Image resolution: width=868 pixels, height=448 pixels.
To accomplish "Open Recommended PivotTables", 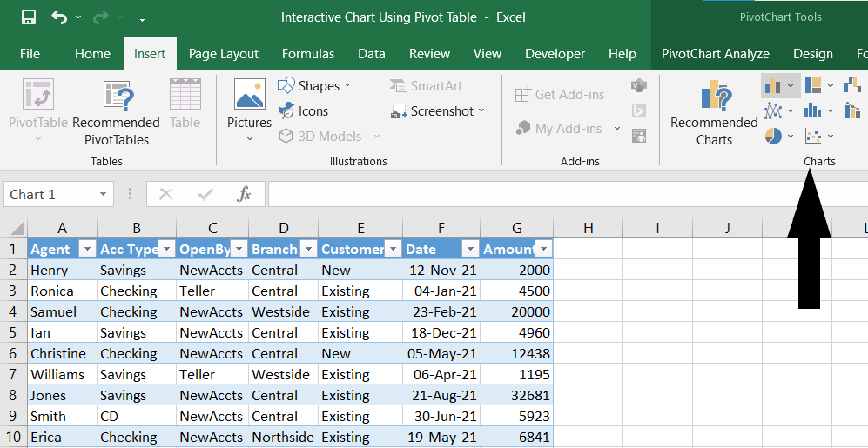I will point(117,112).
